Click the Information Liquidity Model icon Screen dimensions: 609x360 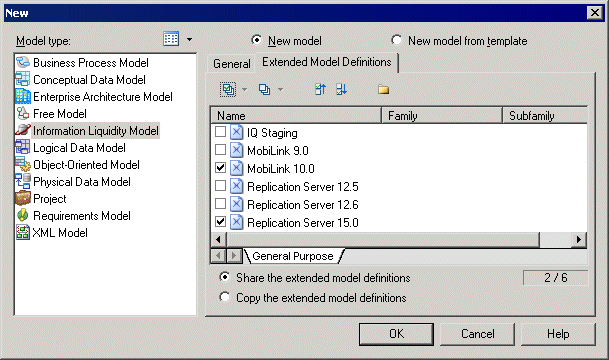23,130
